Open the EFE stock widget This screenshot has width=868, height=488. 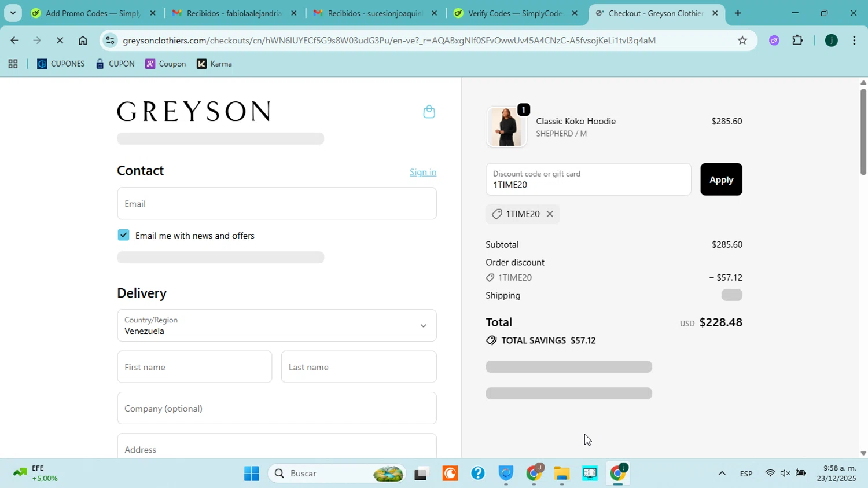click(37, 474)
